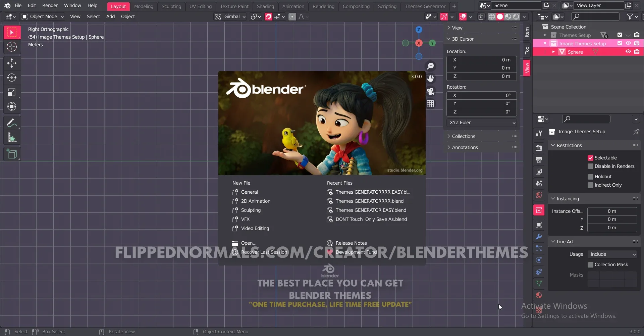The height and width of the screenshot is (336, 644).
Task: Open XYZ Euler rotation mode dropdown
Action: [x=481, y=123]
